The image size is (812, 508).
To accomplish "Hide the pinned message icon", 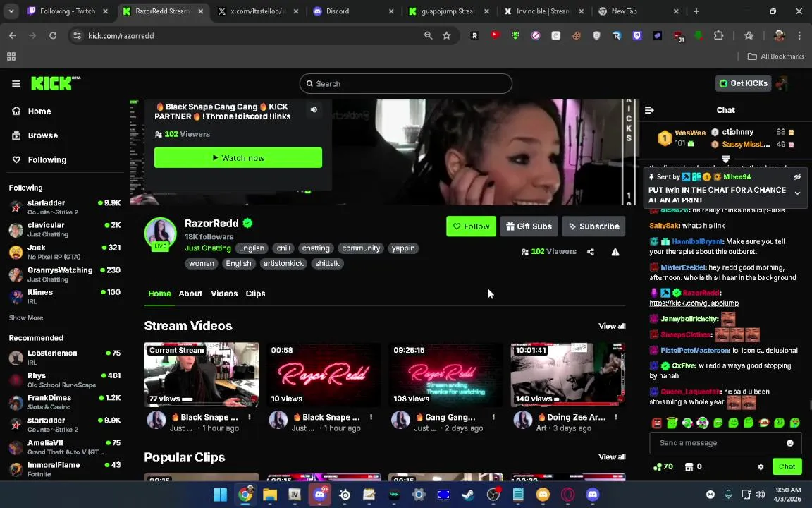I will click(797, 177).
